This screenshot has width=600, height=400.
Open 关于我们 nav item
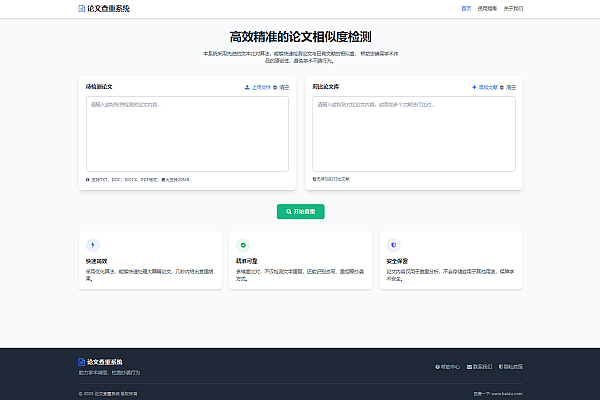[x=513, y=8]
